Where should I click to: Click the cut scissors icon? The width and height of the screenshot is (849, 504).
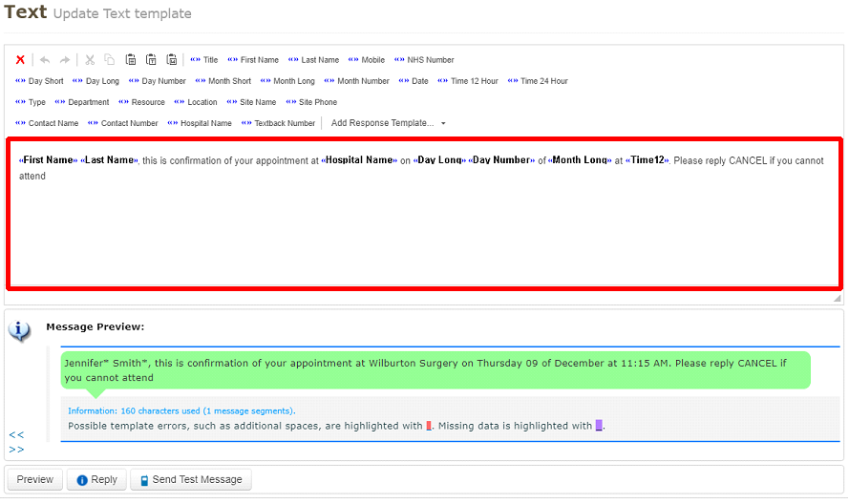pyautogui.click(x=90, y=60)
